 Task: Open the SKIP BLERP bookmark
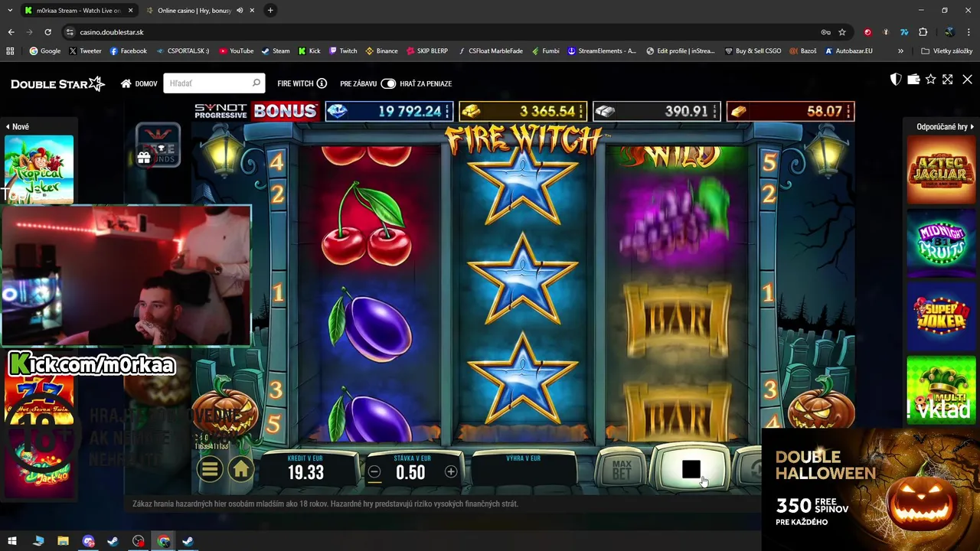426,51
